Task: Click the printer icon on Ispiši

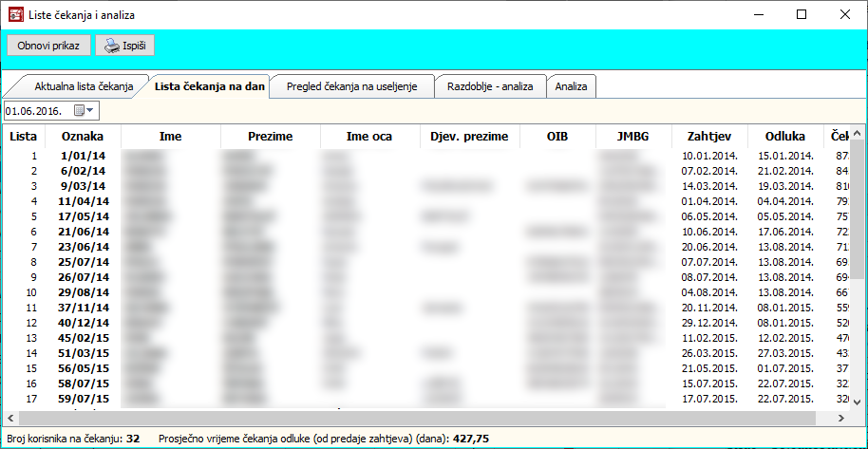Action: pos(111,46)
